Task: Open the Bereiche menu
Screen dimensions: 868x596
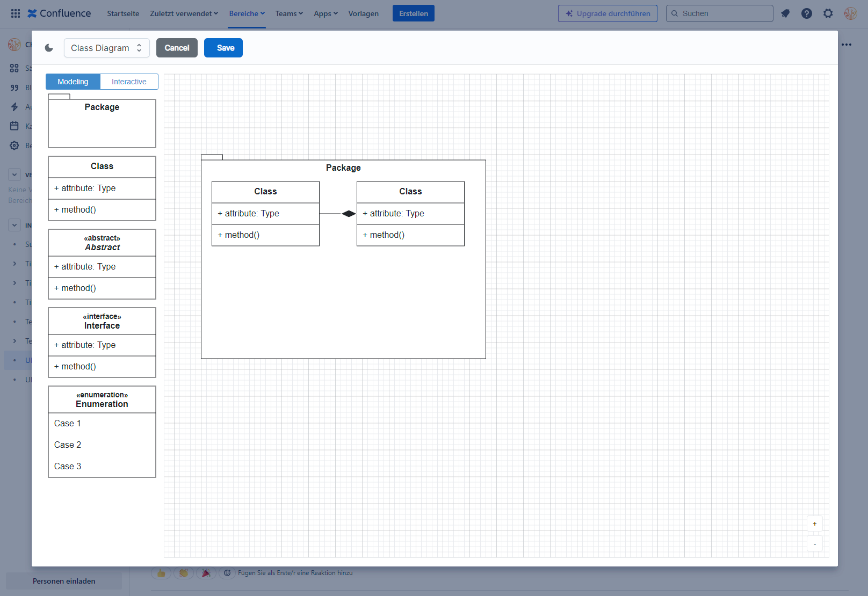Action: click(247, 13)
